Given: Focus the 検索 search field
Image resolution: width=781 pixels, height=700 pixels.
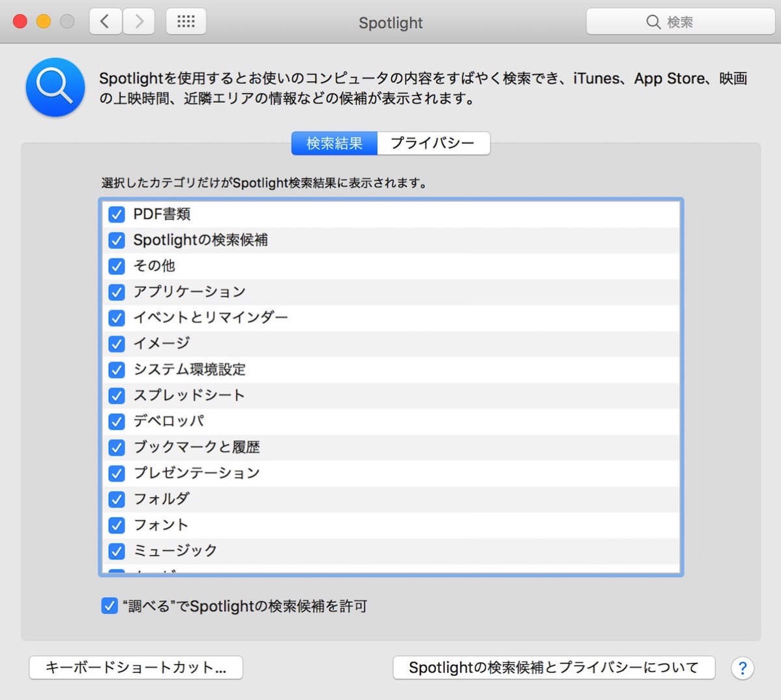Looking at the screenshot, I should click(x=681, y=22).
